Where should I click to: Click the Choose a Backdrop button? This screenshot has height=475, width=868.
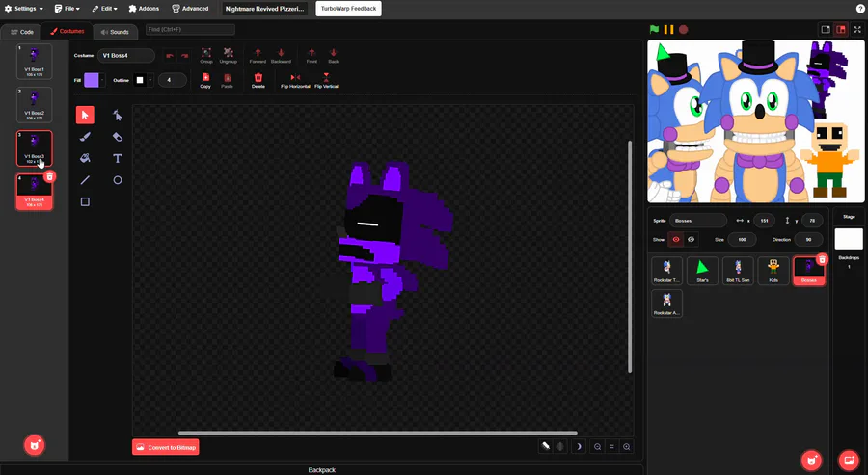pyautogui.click(x=849, y=460)
